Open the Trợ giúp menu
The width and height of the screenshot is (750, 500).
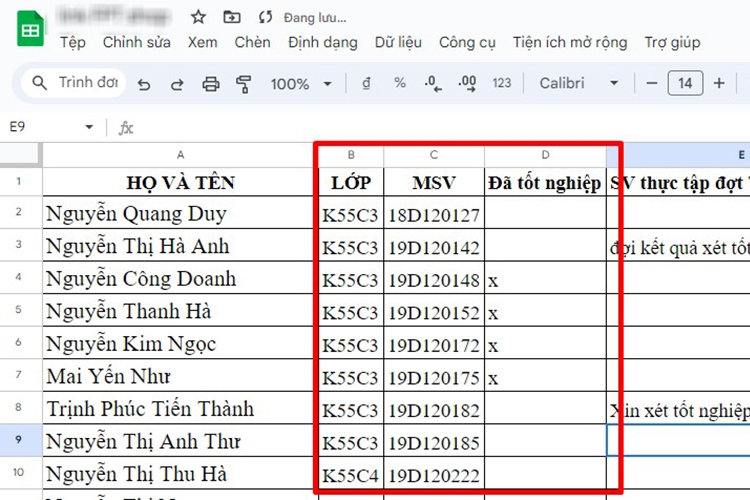pyautogui.click(x=673, y=43)
